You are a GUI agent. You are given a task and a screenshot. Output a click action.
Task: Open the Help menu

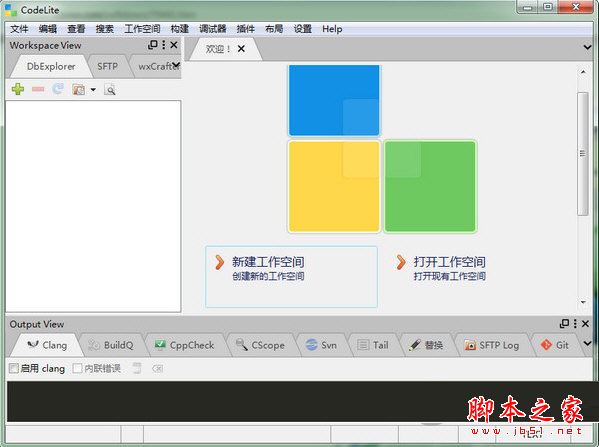332,29
